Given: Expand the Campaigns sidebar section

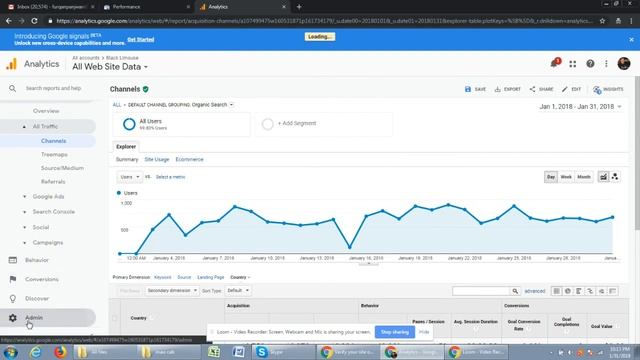Looking at the screenshot, I should (24, 242).
